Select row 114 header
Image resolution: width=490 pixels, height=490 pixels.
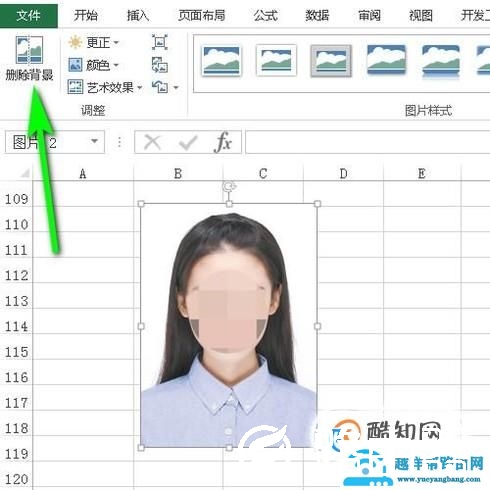pos(16,326)
